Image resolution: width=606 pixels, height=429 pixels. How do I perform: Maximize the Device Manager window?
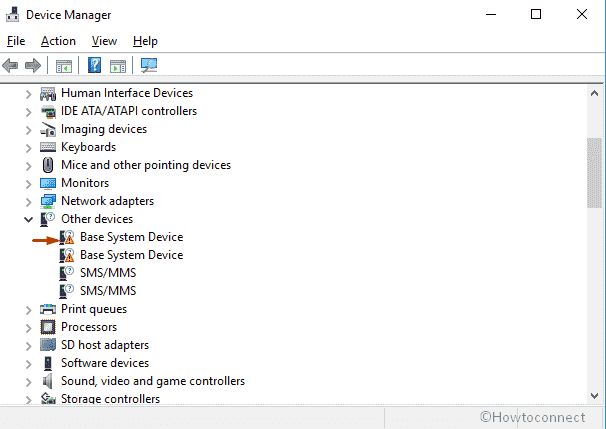coord(536,14)
